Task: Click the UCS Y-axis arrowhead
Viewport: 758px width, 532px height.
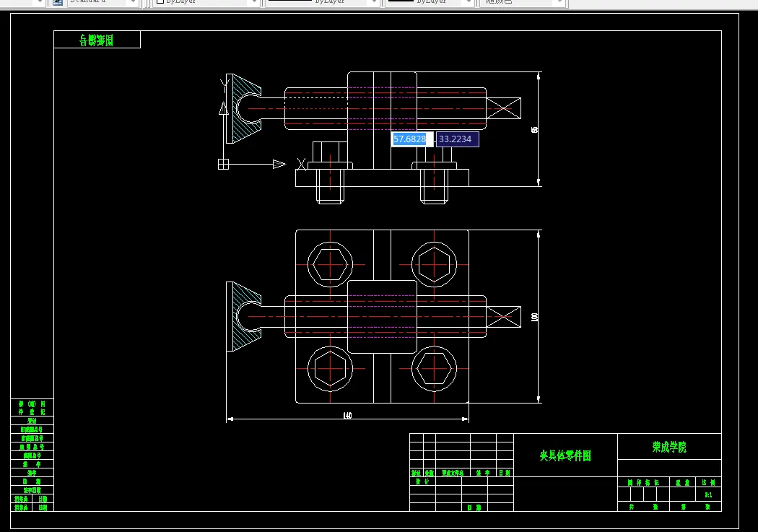Action: click(x=223, y=109)
